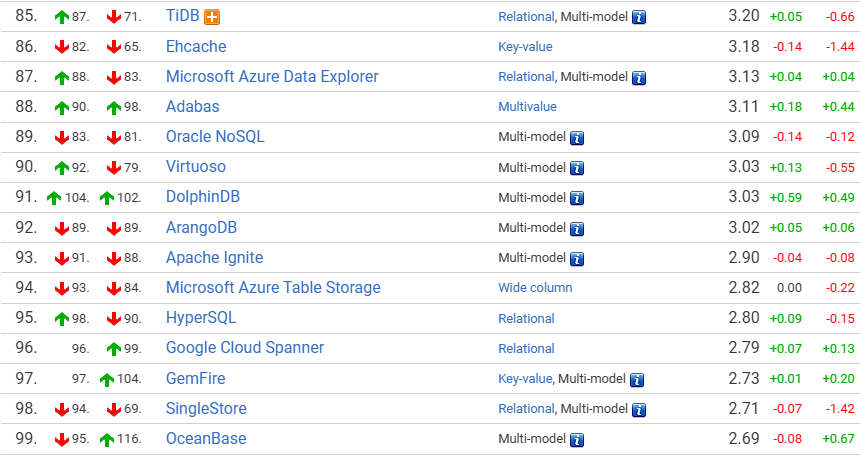Click the info icon for Microsoft Azure Data Explorer
This screenshot has width=861, height=456.
click(639, 78)
